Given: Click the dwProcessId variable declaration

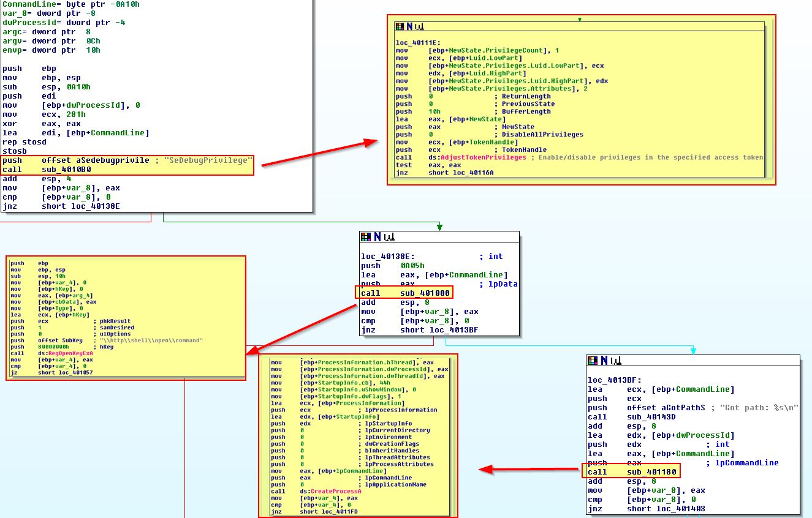Looking at the screenshot, I should click(64, 22).
